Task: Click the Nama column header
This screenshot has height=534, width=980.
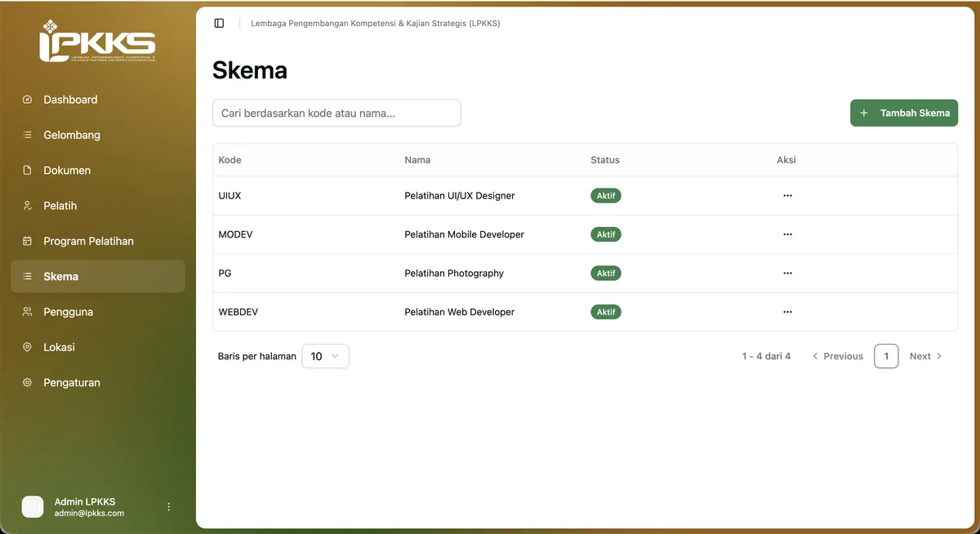Action: [417, 160]
